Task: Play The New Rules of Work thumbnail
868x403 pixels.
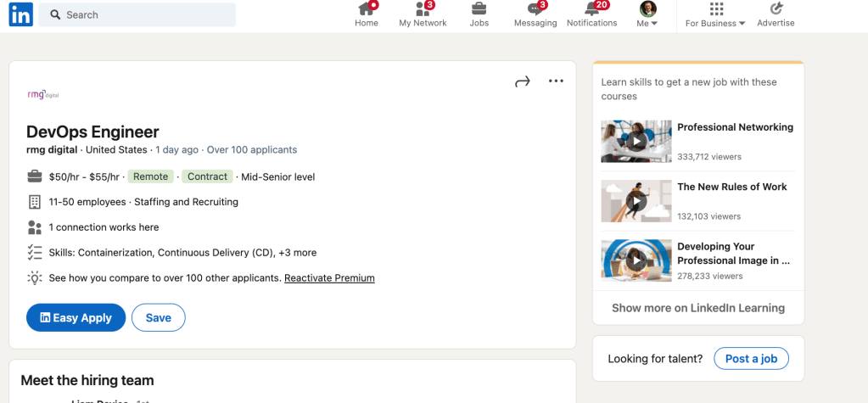Action: click(x=636, y=201)
